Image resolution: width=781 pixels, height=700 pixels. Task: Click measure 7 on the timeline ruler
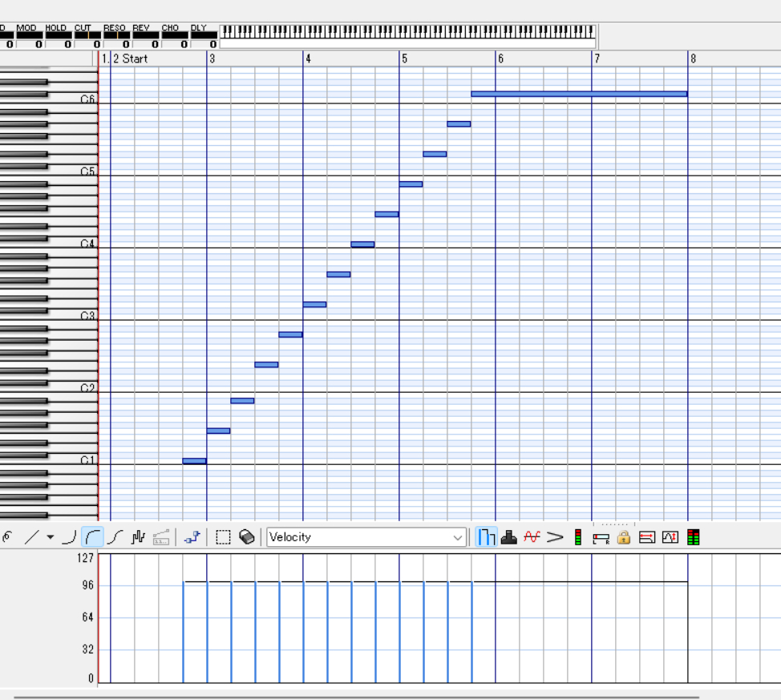coord(597,59)
